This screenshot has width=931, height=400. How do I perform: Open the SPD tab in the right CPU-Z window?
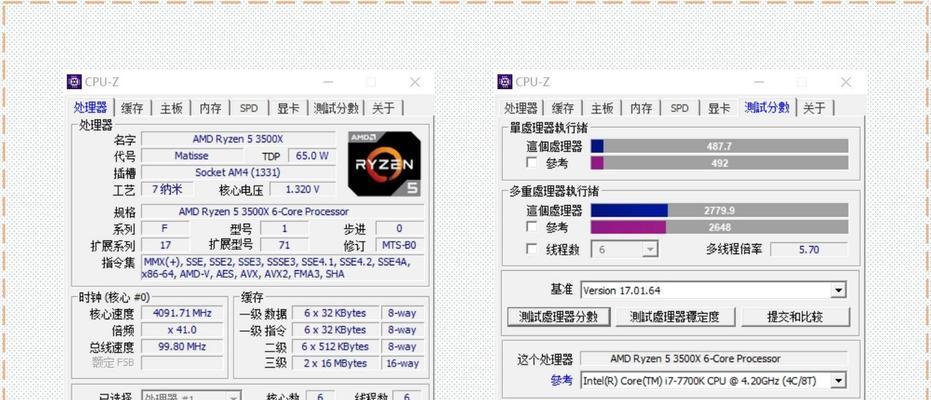tap(679, 108)
